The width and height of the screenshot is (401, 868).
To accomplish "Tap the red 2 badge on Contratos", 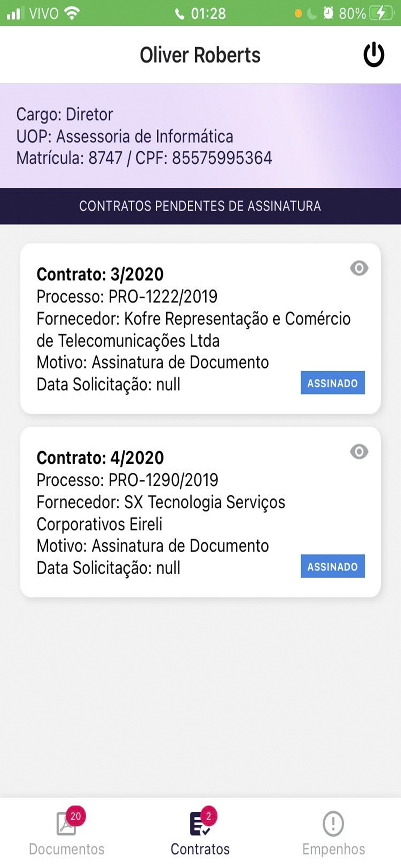I will [x=209, y=816].
